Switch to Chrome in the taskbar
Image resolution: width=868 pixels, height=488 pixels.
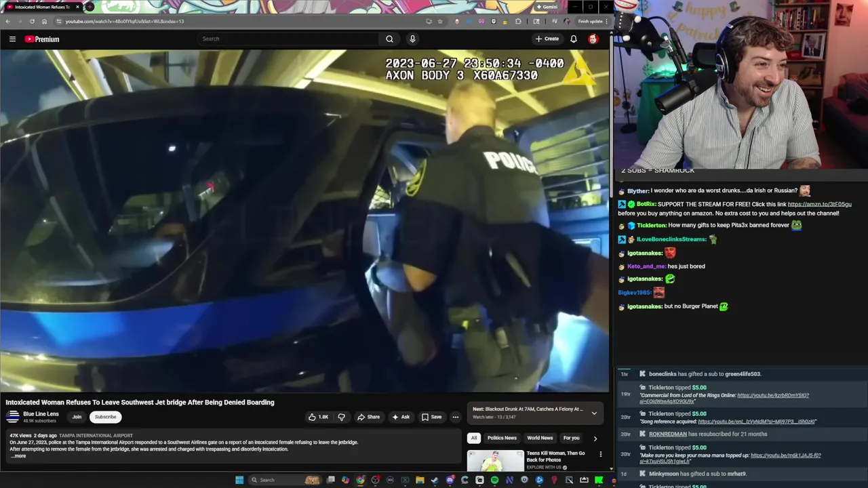click(x=360, y=480)
